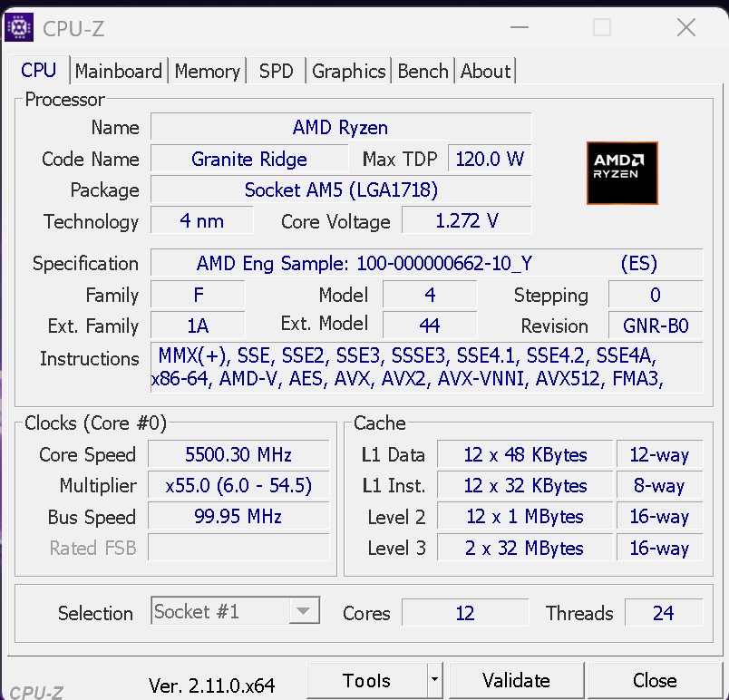Click the Core Speed value '5500.30 MHz'

pyautogui.click(x=238, y=454)
